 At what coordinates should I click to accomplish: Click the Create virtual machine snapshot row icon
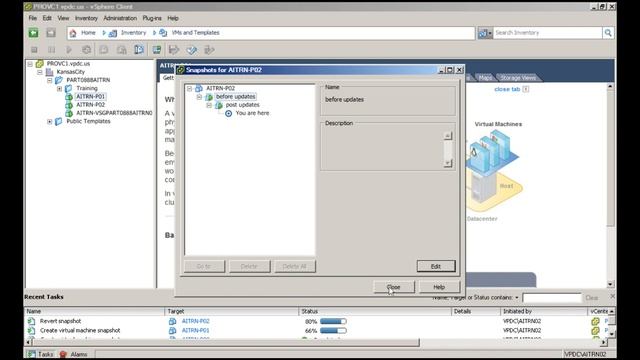pos(31,331)
